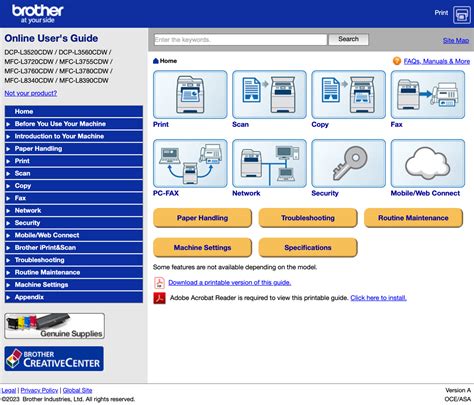The image size is (474, 405).
Task: Open the Genuine Supplies banner
Action: click(55, 326)
